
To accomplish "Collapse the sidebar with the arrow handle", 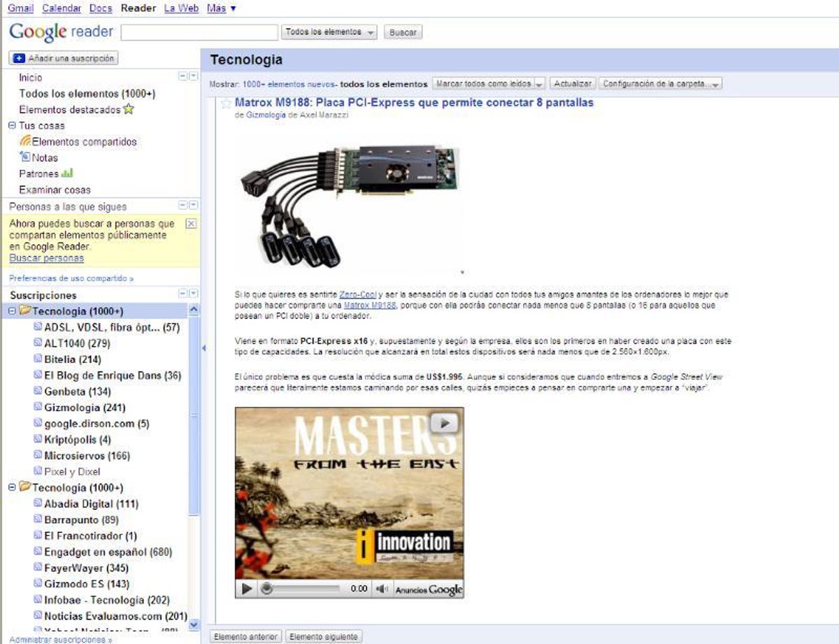I will [204, 348].
